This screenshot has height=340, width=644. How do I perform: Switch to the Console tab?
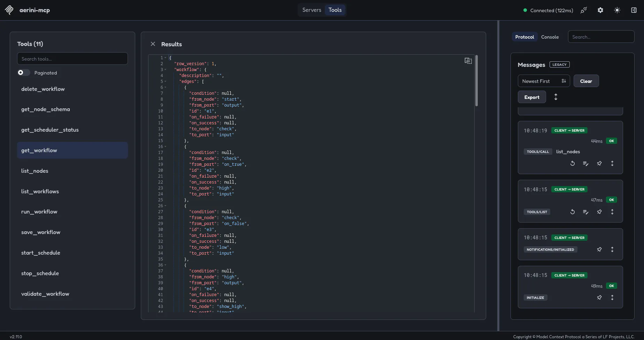click(550, 37)
